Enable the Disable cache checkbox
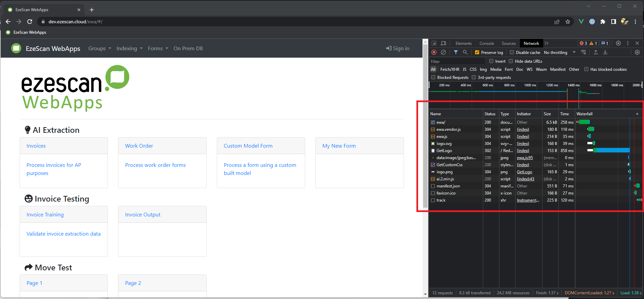Image resolution: width=644 pixels, height=299 pixels. coord(512,52)
